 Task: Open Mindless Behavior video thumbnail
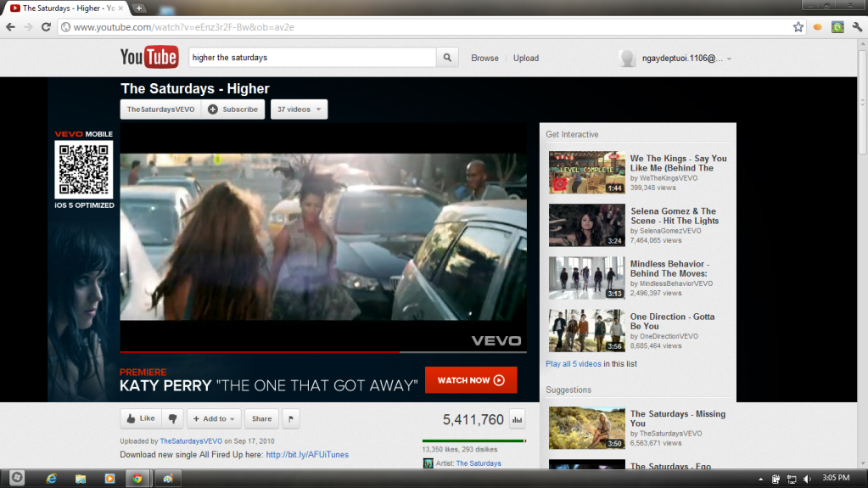click(x=587, y=278)
